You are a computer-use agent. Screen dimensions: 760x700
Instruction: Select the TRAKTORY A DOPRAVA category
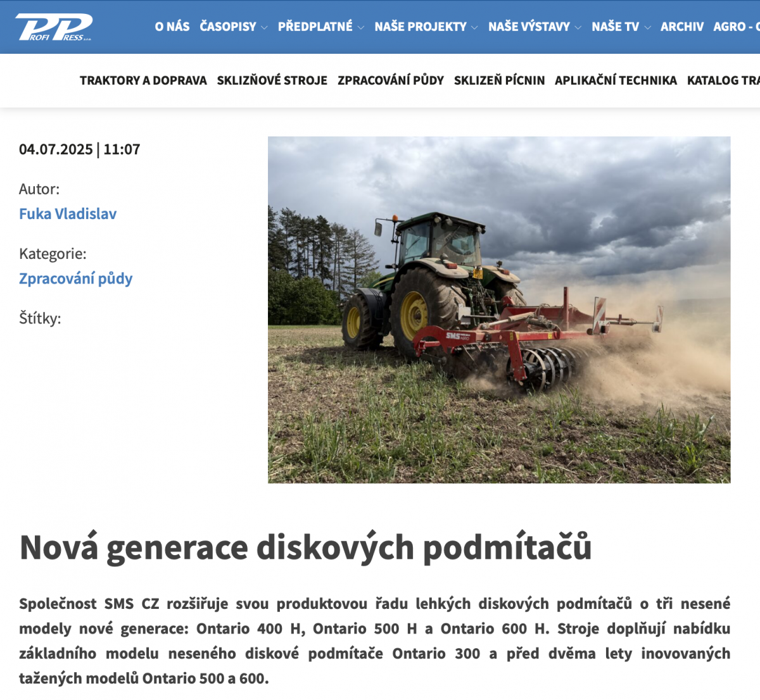[x=143, y=80]
